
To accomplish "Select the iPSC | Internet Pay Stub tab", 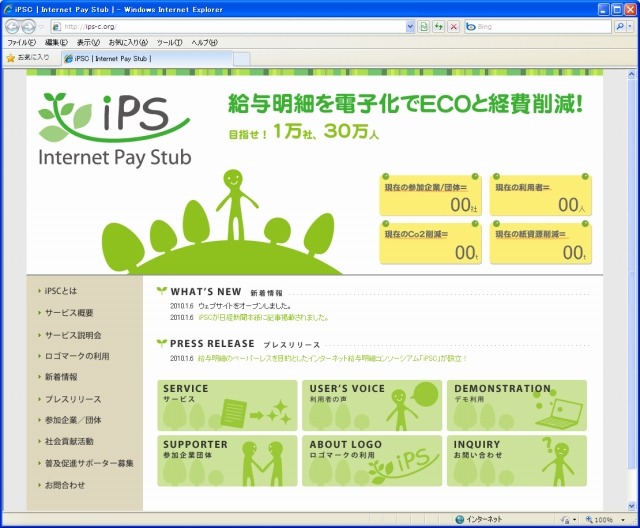I will click(147, 58).
